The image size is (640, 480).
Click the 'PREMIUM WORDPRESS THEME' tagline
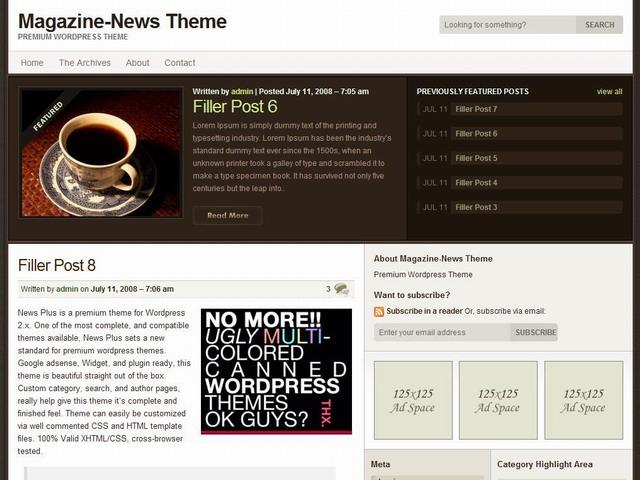click(x=73, y=37)
